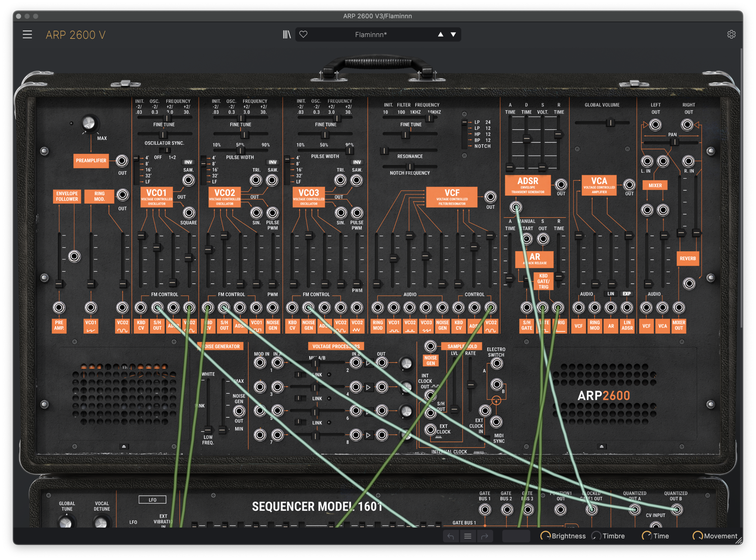Screen dimensions: 756x560
Task: Click the Preamplifier OUT jack
Action: [x=122, y=161]
